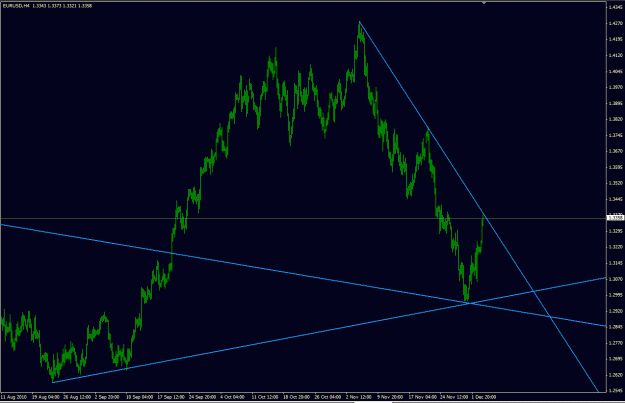Click the 1.3445 price scale label
Image resolution: width=625 pixels, height=403 pixels.
[x=616, y=199]
